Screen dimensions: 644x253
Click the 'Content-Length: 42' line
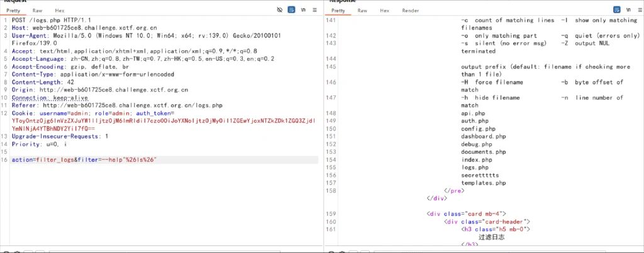(x=43, y=82)
